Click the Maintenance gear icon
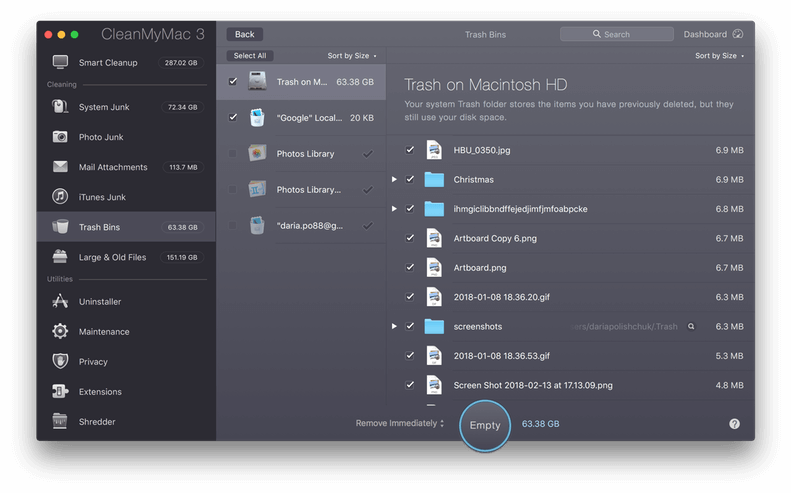The height and width of the screenshot is (493, 791). click(x=60, y=331)
